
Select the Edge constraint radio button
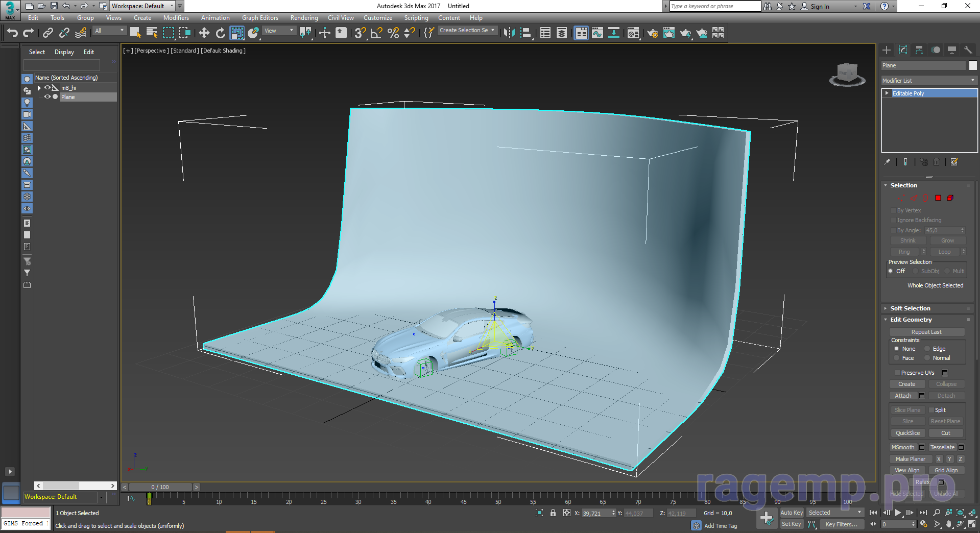[x=927, y=349]
